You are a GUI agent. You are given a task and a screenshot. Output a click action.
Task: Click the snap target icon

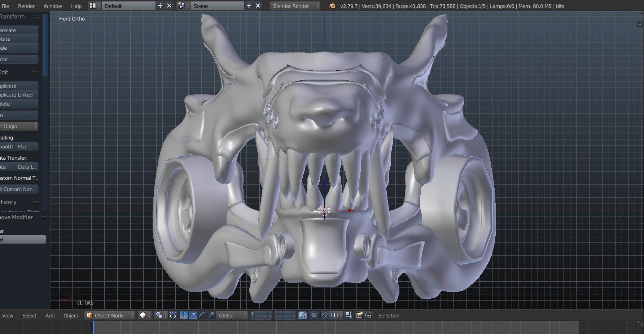coord(348,315)
